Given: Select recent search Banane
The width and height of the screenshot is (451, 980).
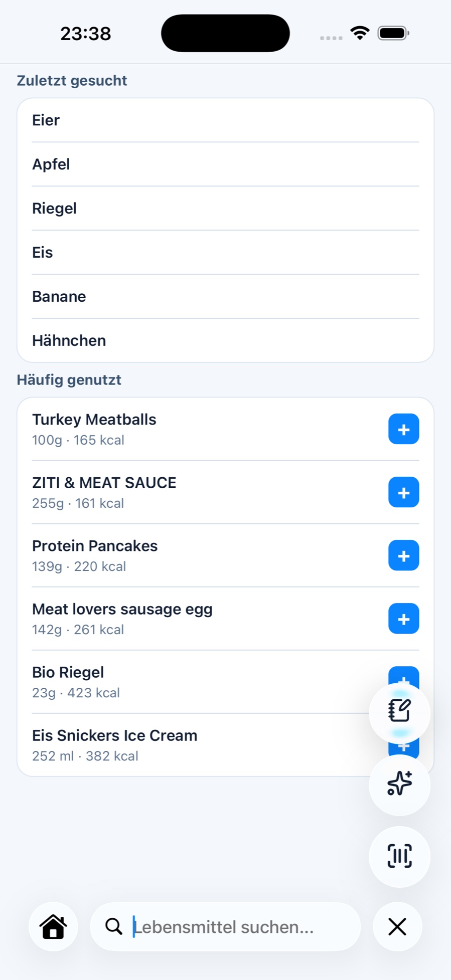Looking at the screenshot, I should 225,297.
